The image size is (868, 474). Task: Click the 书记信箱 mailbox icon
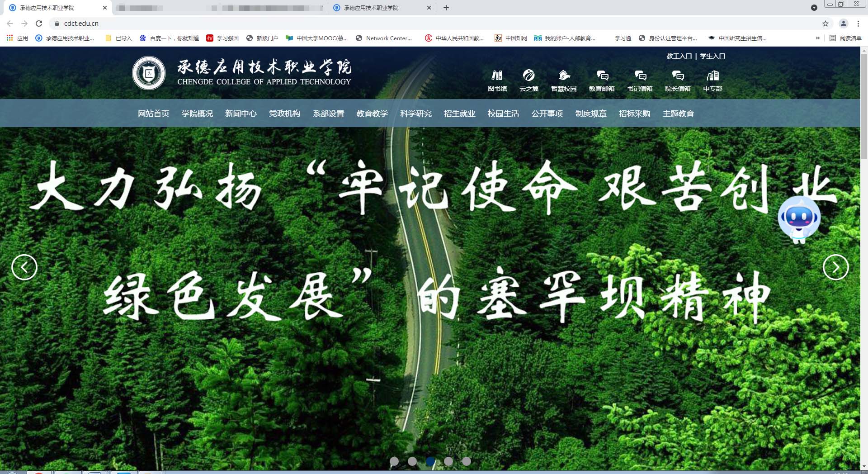pos(640,76)
